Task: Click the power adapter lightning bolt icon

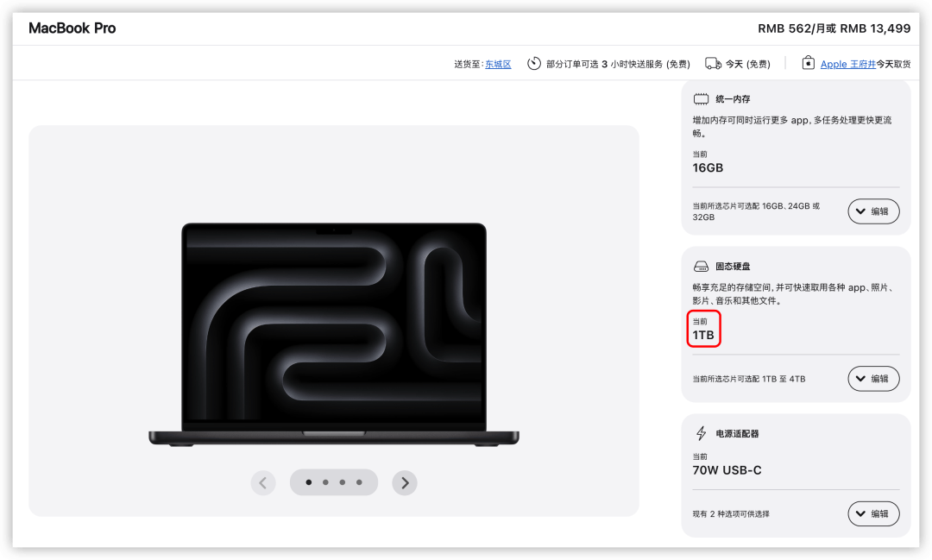Action: click(x=701, y=434)
